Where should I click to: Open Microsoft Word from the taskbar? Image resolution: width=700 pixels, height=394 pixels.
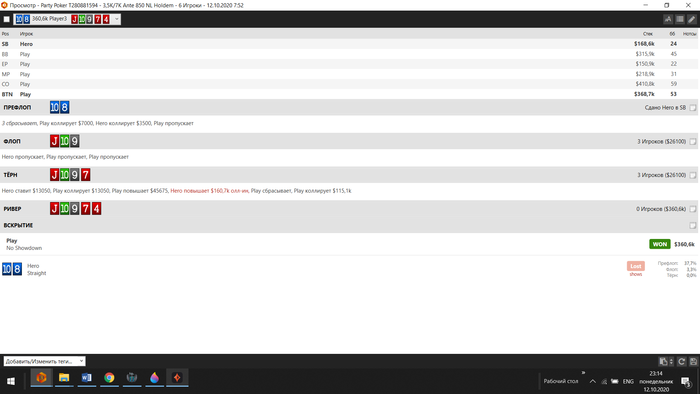pos(87,378)
